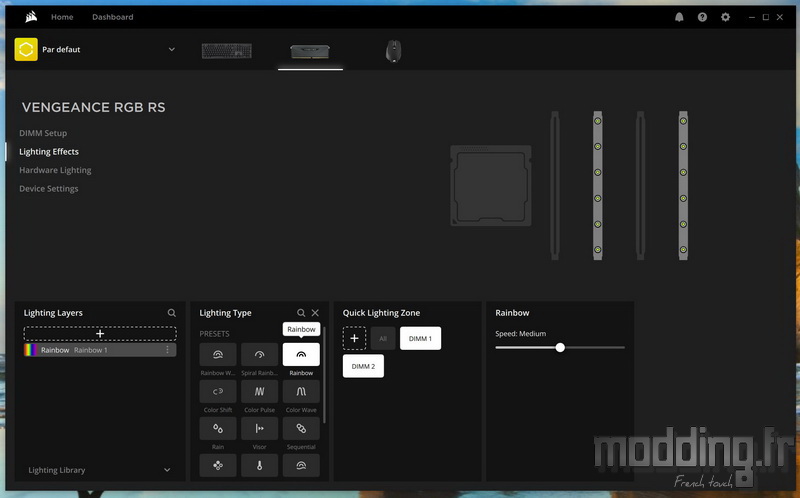Viewport: 800px width, 498px height.
Task: Choose the Sequential preset
Action: [301, 428]
